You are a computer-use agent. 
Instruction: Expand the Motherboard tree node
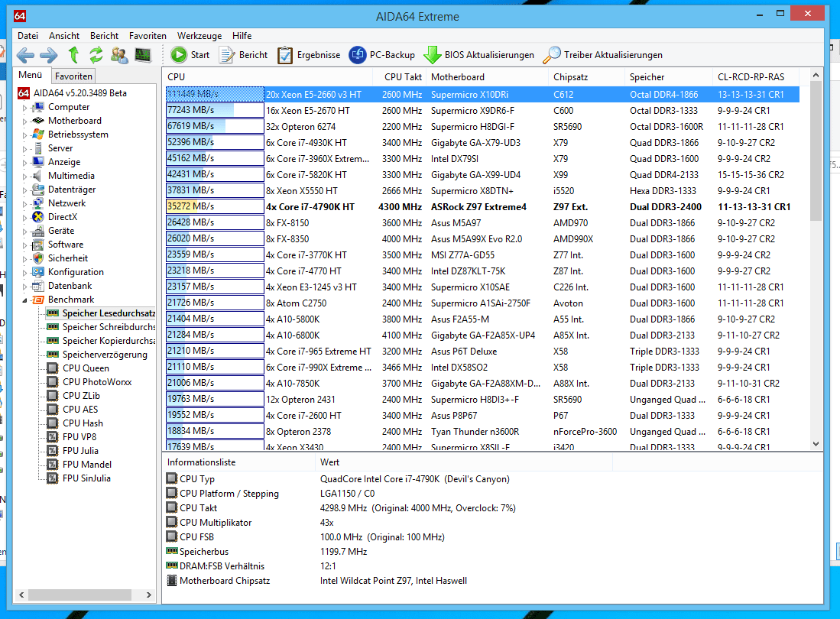click(x=24, y=122)
